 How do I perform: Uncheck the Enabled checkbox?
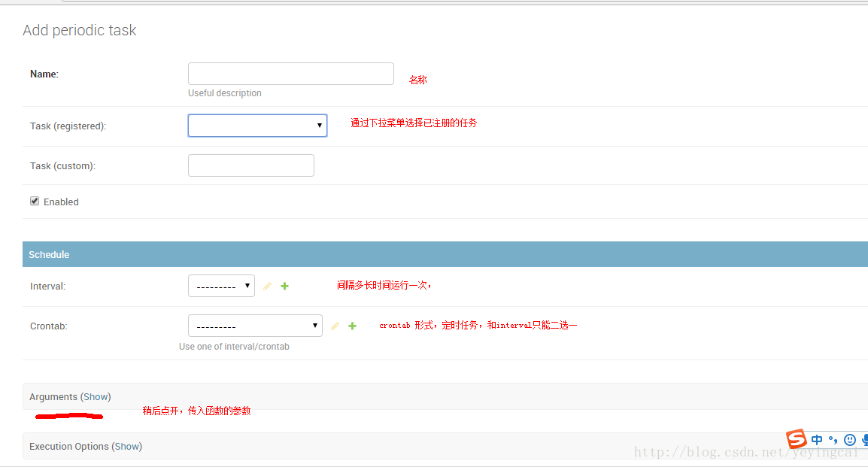point(35,202)
